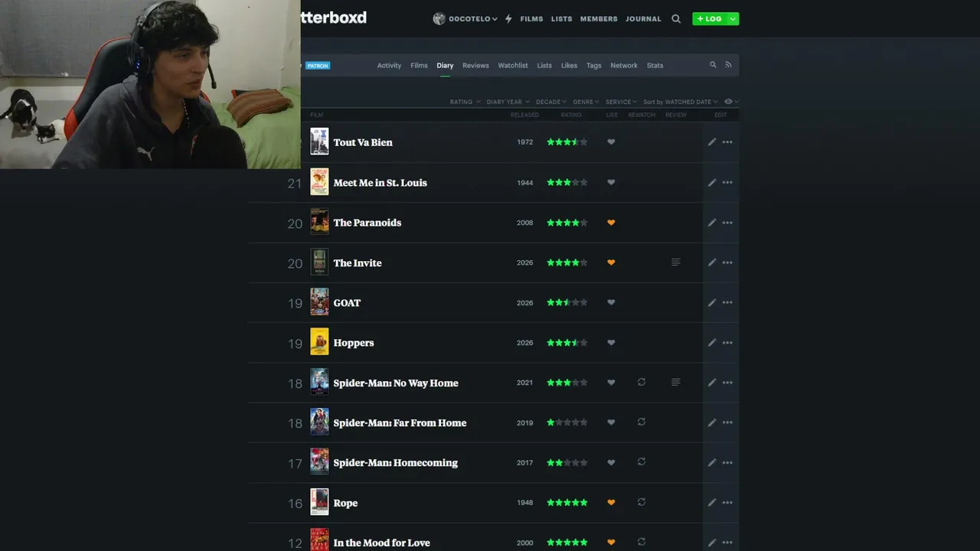Open the Watchlist profile tab
Viewport: 980px width, 551px height.
click(x=513, y=66)
